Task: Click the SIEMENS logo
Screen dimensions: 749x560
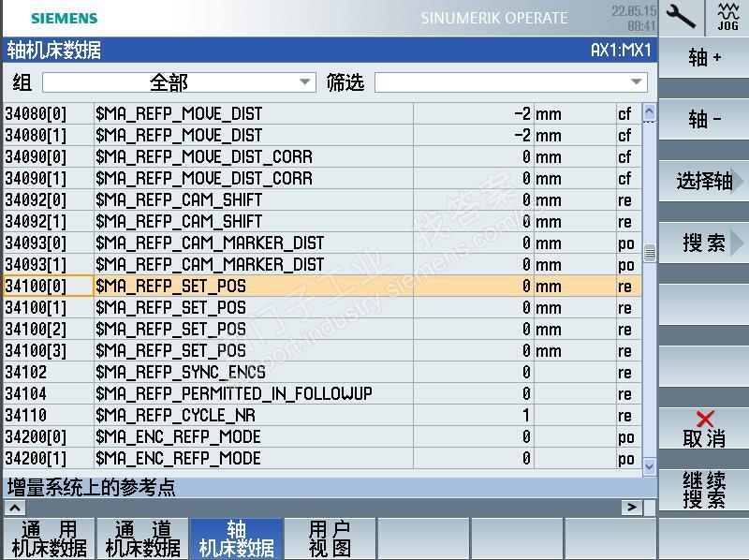Action: pyautogui.click(x=64, y=18)
